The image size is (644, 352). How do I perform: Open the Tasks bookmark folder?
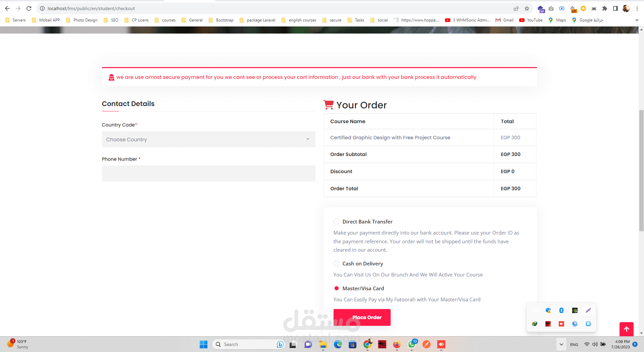pos(356,20)
